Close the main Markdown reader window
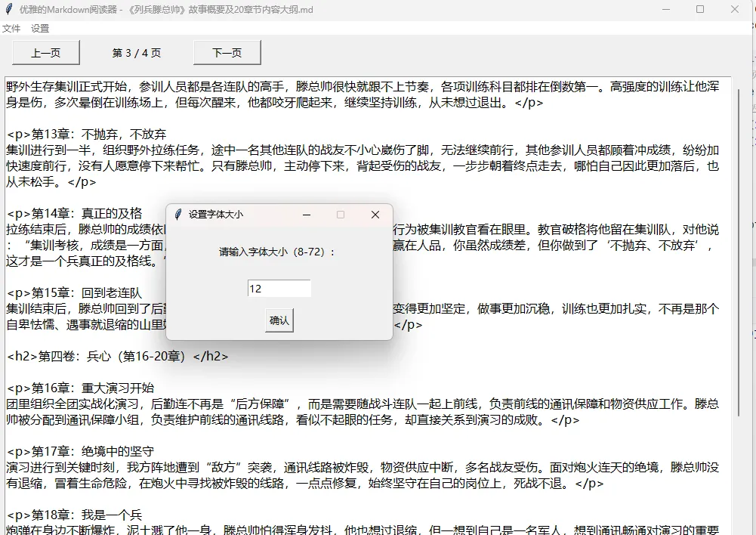This screenshot has width=756, height=535. pyautogui.click(x=735, y=9)
